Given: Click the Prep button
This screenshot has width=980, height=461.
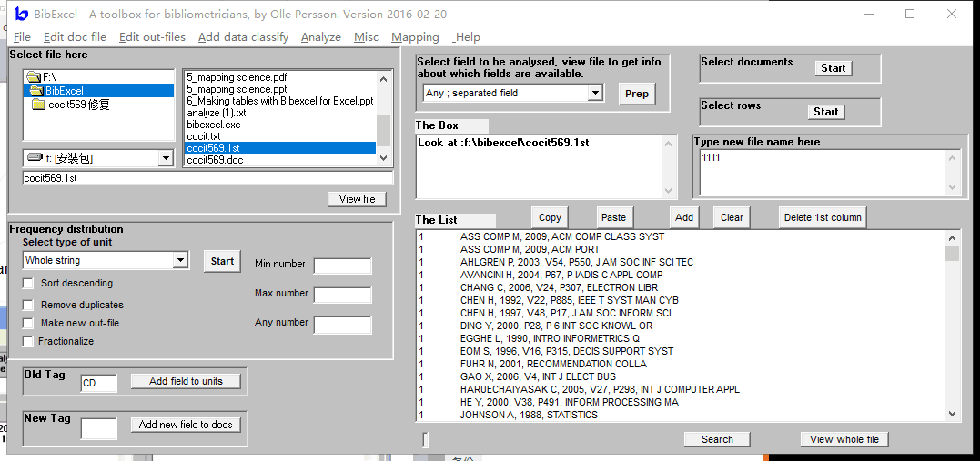Looking at the screenshot, I should (637, 94).
